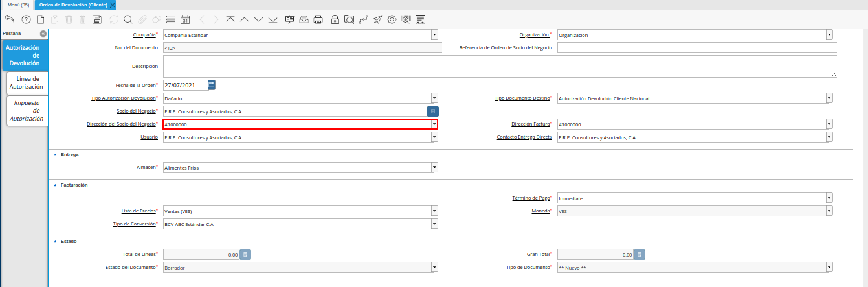Click the printer icon in toolbar
The height and width of the screenshot is (287, 868).
318,19
